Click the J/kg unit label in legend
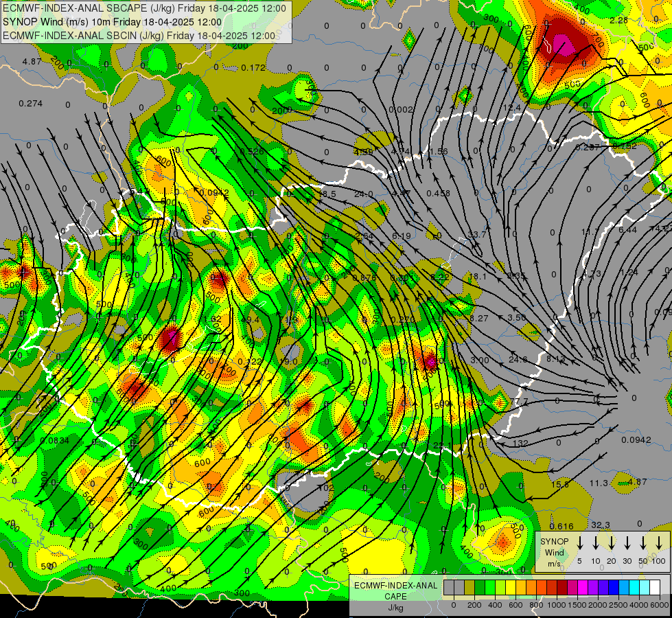Image resolution: width=672 pixels, height=618 pixels. click(395, 608)
